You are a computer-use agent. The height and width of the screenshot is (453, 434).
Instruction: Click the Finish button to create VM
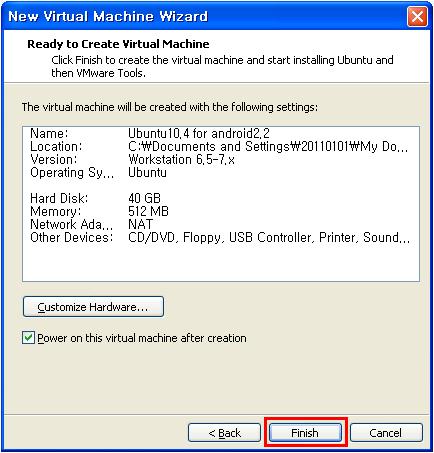click(x=305, y=432)
